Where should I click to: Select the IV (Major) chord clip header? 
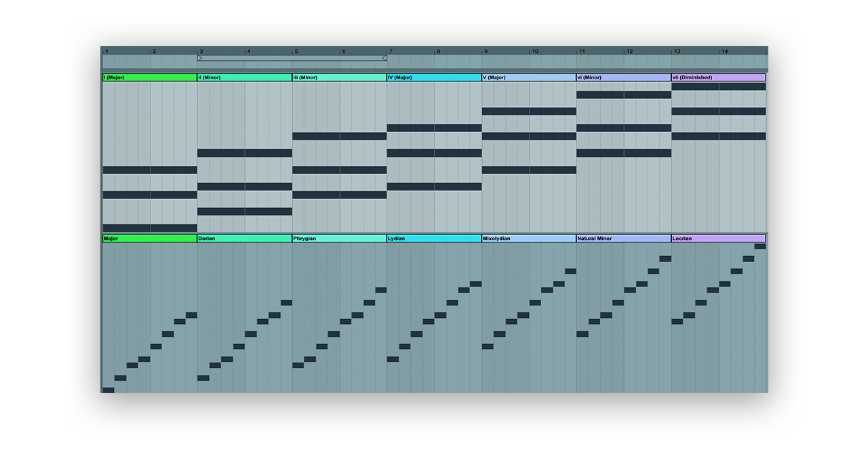(x=435, y=77)
